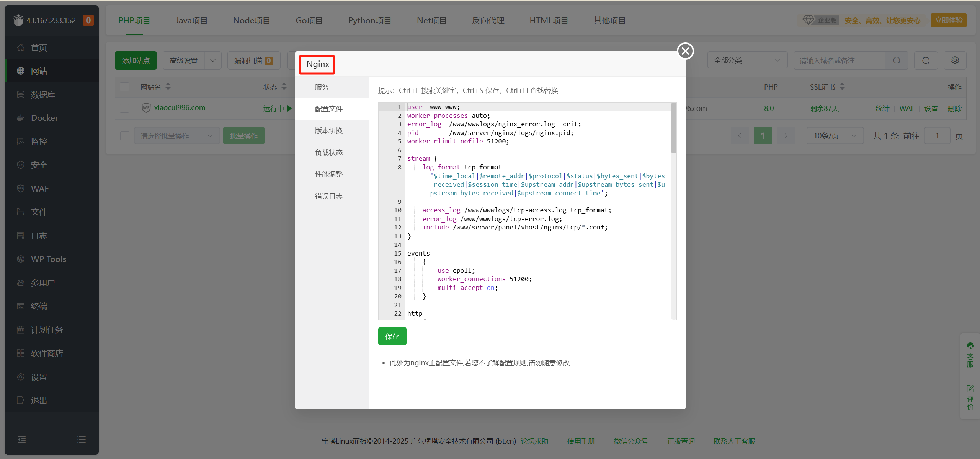Save the Nginx configuration with 保存
980x459 pixels.
pos(392,336)
